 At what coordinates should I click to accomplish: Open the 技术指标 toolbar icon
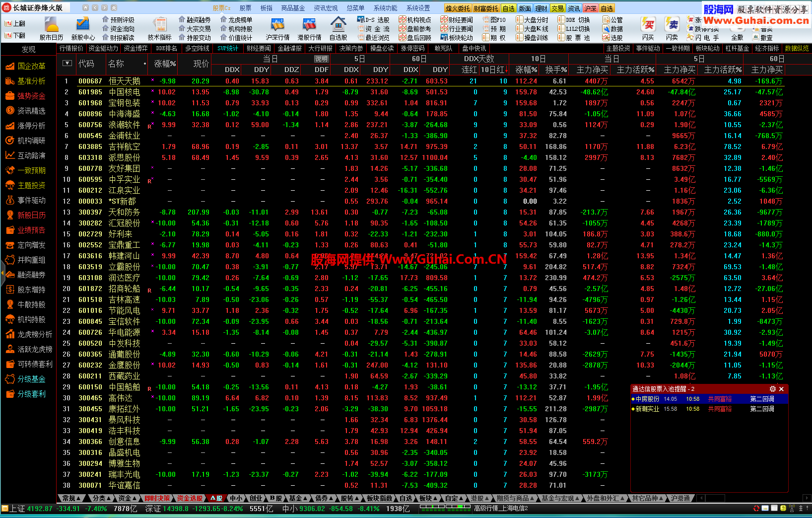159,28
